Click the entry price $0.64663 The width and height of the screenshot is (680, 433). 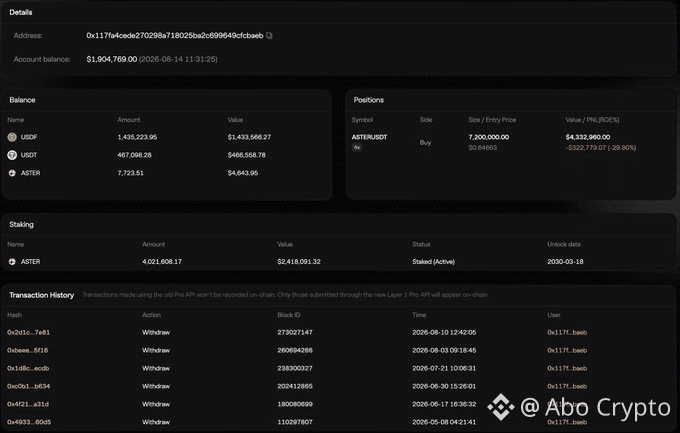[x=483, y=148]
